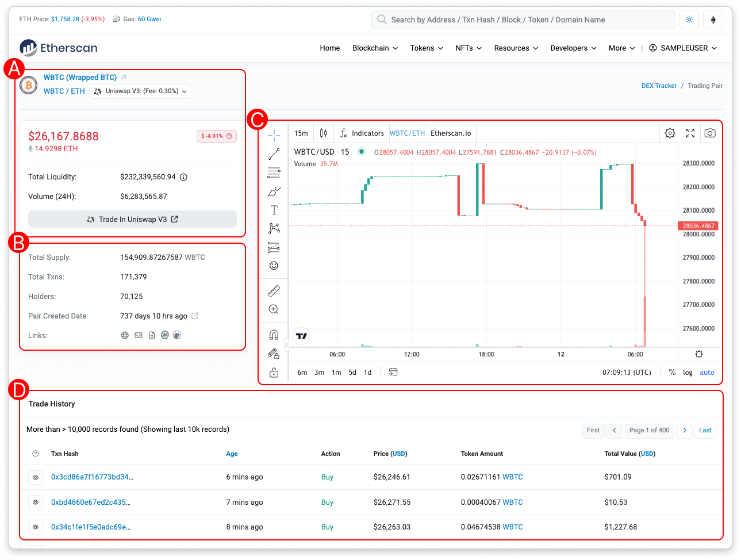
Task: Expand the SAMPLEUSER account menu
Action: pos(683,48)
